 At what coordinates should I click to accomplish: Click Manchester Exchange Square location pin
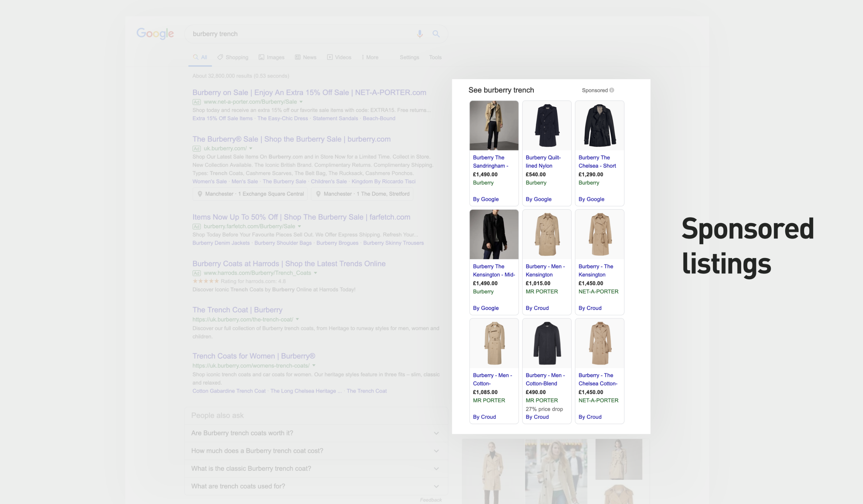click(x=200, y=194)
